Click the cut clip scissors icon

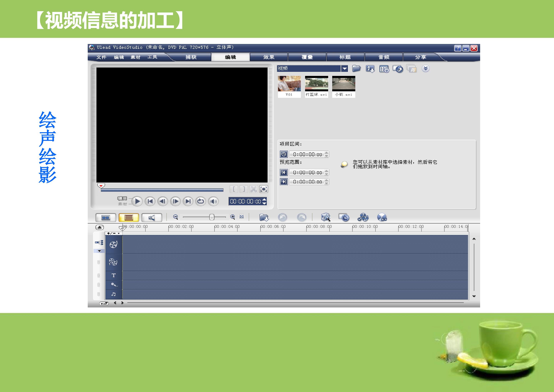coord(254,189)
